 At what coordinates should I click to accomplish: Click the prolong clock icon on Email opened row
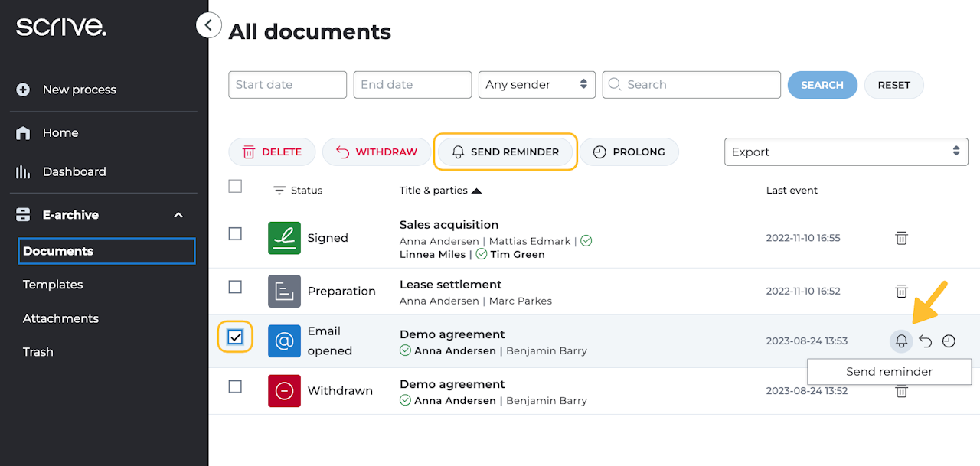pyautogui.click(x=949, y=341)
